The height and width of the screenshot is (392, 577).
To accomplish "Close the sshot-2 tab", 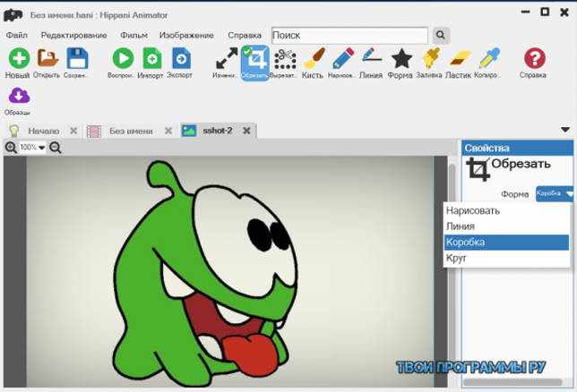I will click(247, 131).
